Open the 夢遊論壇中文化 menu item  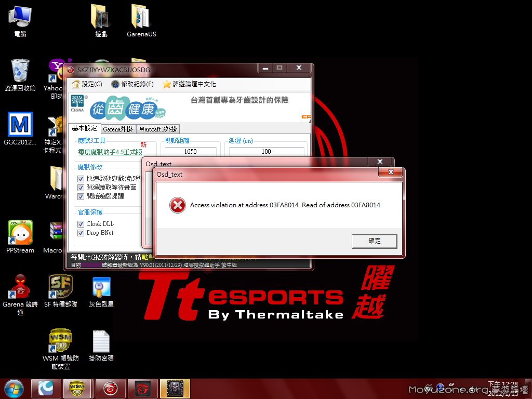coord(189,84)
